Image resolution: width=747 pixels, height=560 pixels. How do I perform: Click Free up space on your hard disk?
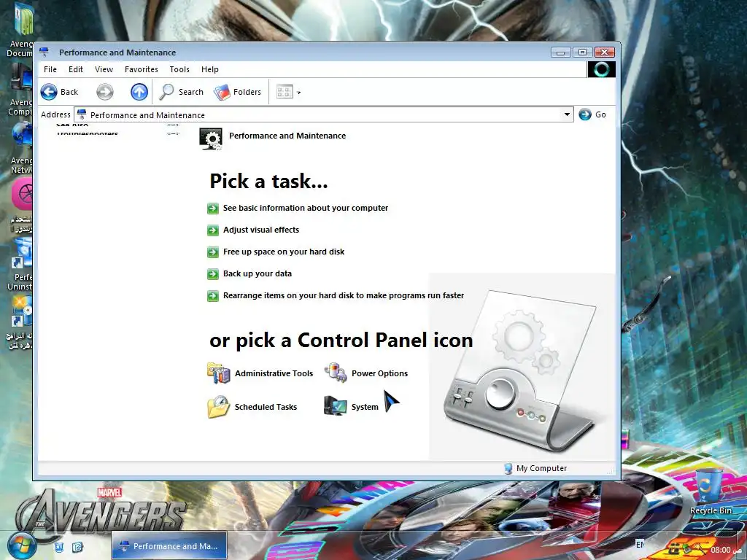coord(284,252)
